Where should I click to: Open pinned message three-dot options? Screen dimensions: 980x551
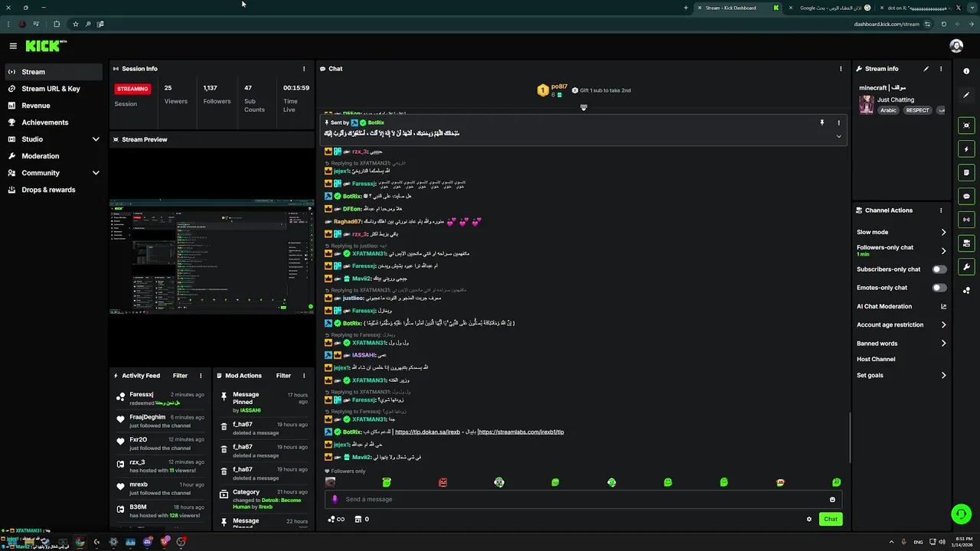pyautogui.click(x=838, y=122)
